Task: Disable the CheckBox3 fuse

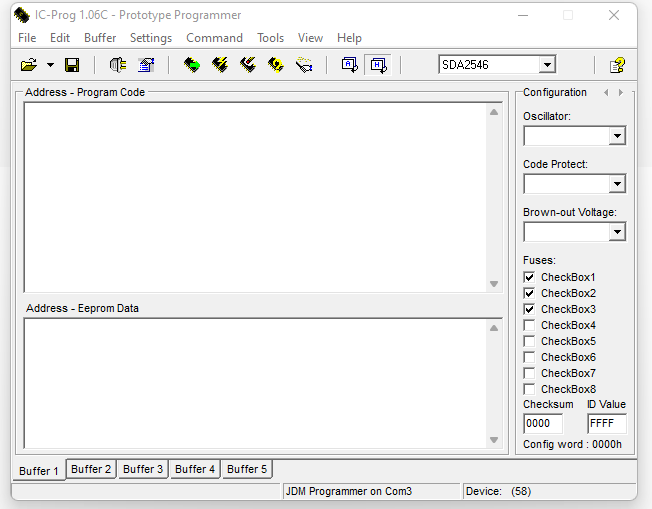Action: 529,309
